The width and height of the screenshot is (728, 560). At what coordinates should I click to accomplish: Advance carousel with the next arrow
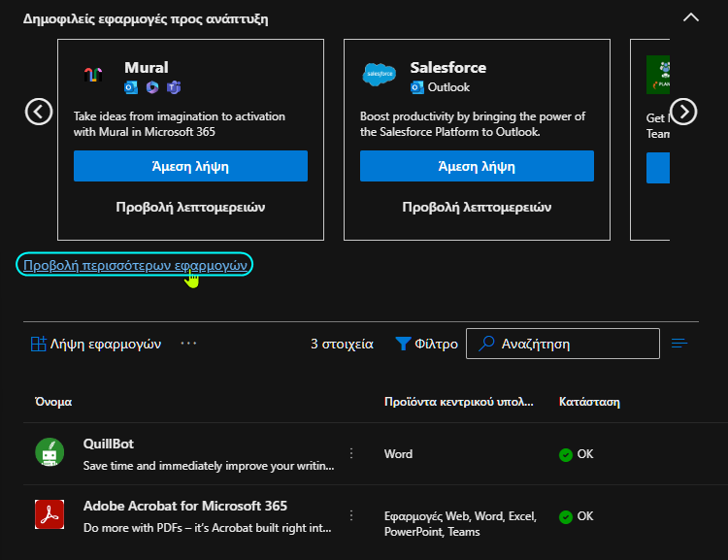coord(683,112)
